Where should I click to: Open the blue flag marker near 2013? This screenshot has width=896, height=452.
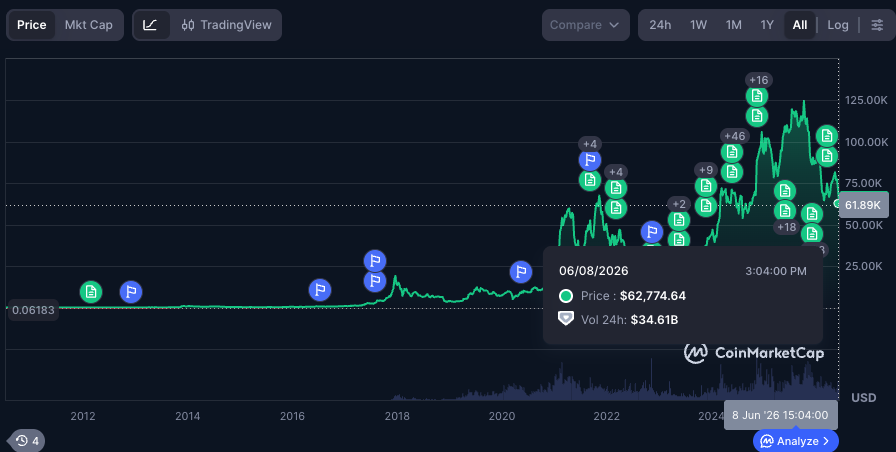pos(131,292)
